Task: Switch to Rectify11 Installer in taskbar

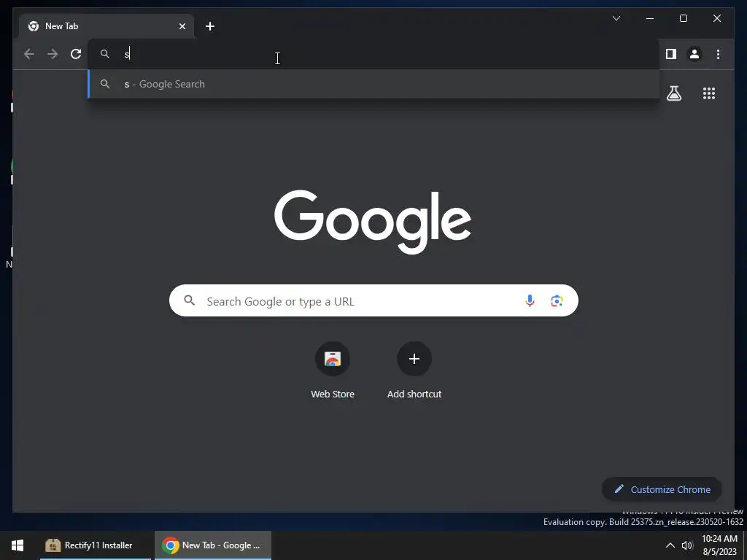Action: [x=96, y=545]
